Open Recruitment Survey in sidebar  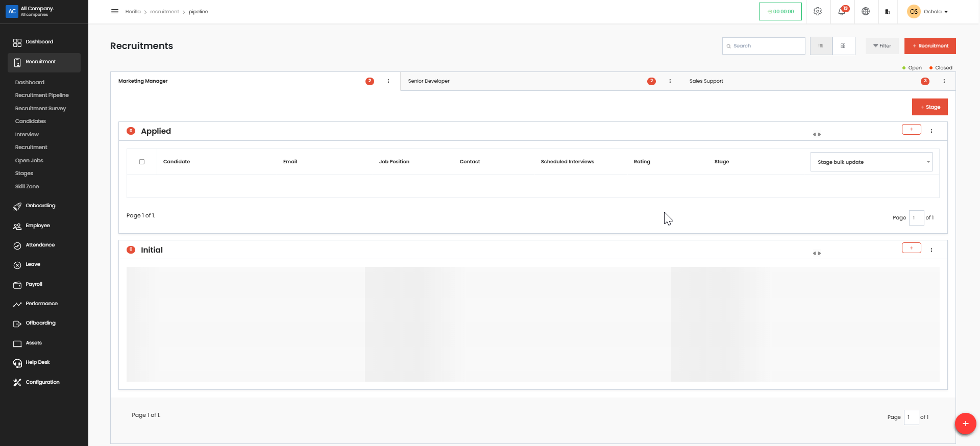click(40, 109)
